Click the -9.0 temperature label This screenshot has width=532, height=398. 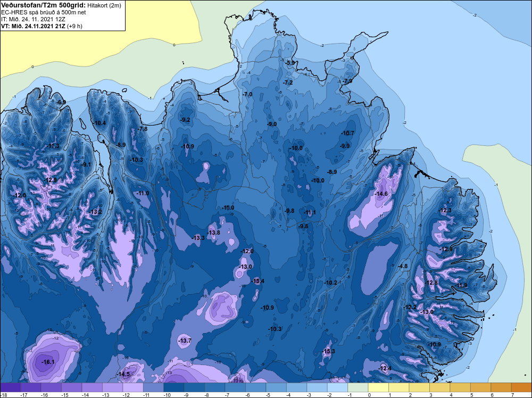(272, 124)
